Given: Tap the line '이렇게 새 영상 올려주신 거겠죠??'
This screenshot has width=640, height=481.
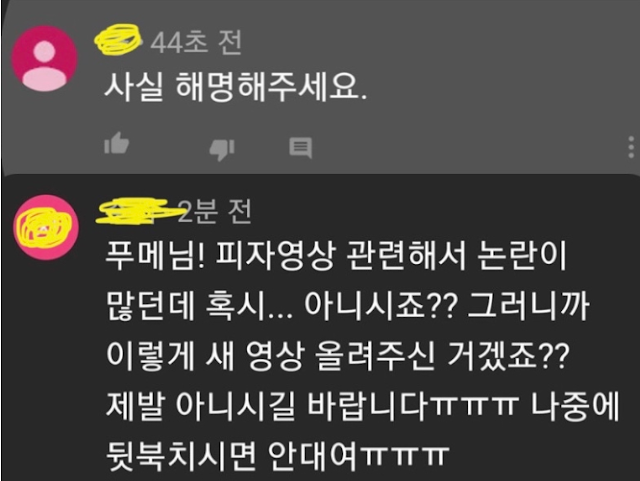Looking at the screenshot, I should [338, 356].
